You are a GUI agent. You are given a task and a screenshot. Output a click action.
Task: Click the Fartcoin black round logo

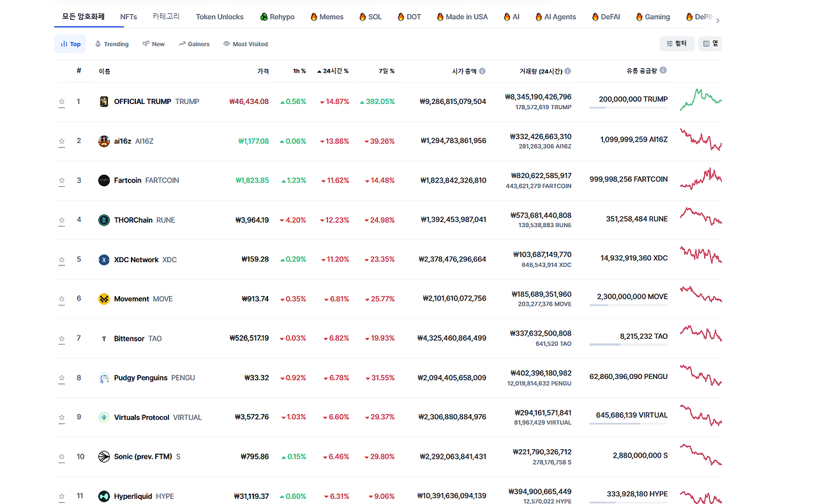coord(104,181)
